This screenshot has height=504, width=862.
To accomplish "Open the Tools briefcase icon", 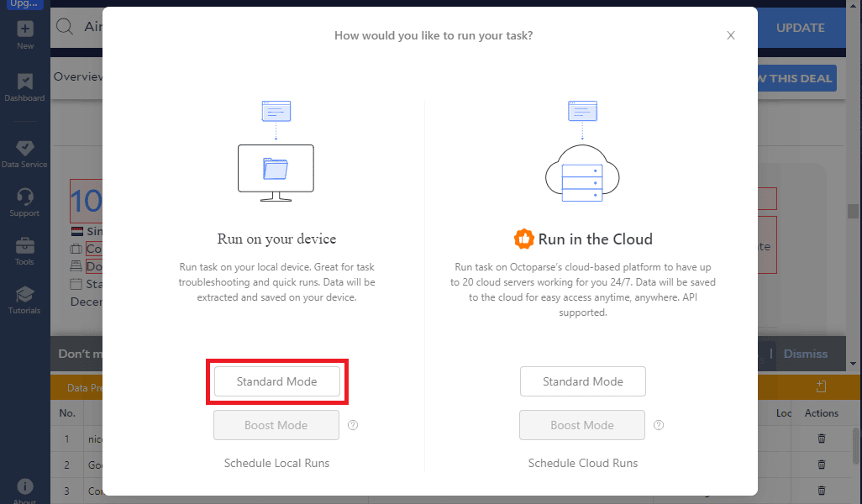I will click(24, 245).
